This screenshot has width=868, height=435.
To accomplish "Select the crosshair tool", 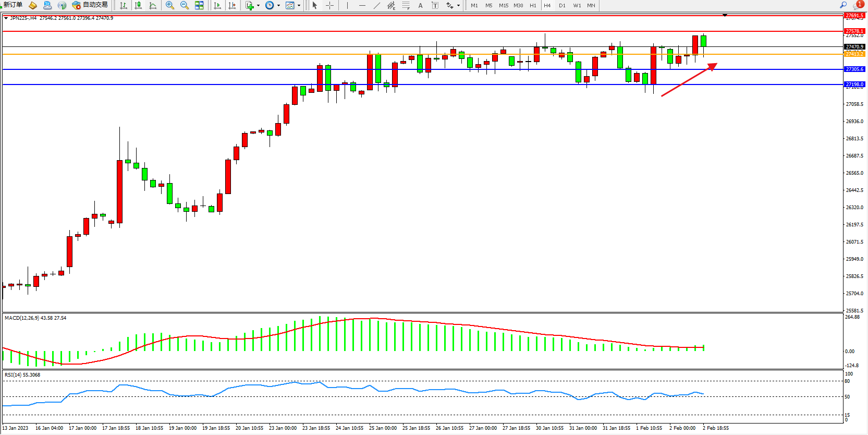I will pyautogui.click(x=329, y=5).
